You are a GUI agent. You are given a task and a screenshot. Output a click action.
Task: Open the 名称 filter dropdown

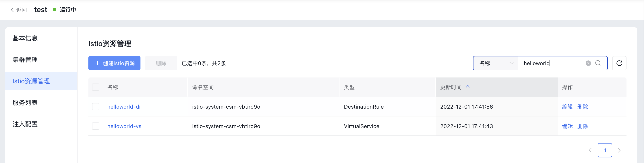[x=496, y=63]
